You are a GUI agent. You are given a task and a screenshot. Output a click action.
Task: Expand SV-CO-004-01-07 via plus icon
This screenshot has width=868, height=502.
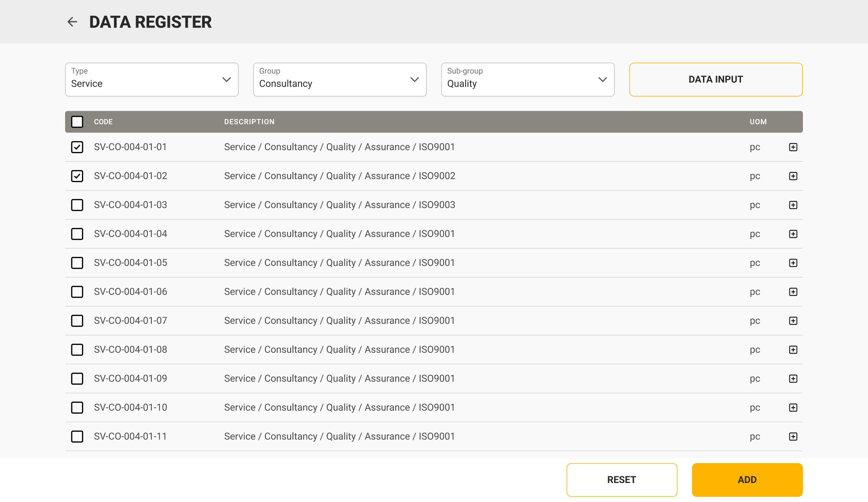[x=793, y=321]
